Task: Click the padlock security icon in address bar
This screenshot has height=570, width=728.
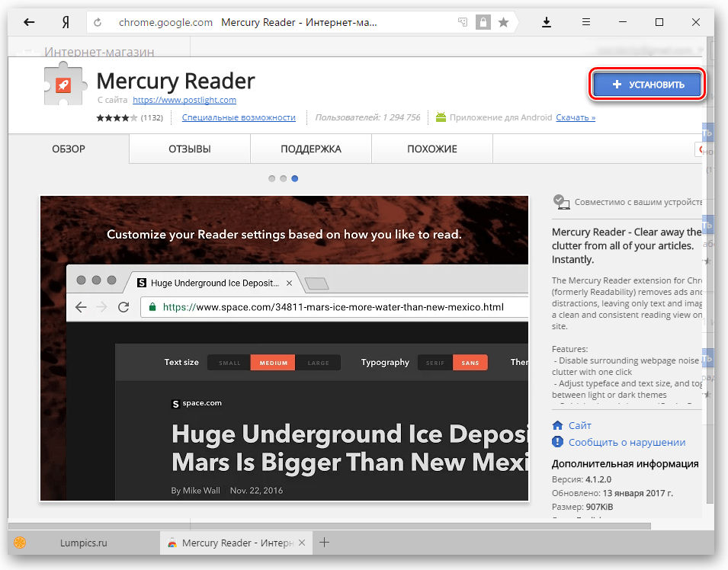Action: tap(483, 23)
